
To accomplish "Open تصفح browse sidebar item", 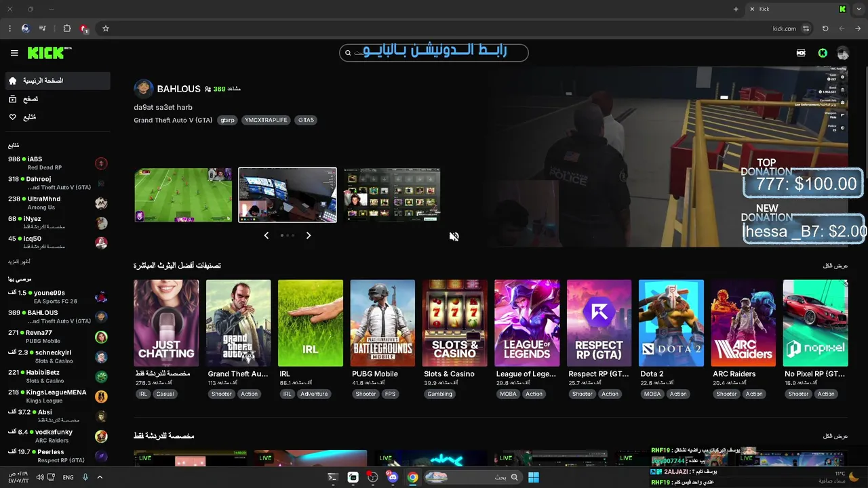I will 58,99.
